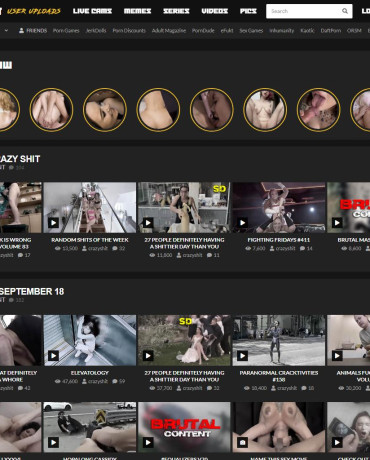This screenshot has width=370, height=460.
Task: Open the User Uploads section
Action: pos(33,11)
